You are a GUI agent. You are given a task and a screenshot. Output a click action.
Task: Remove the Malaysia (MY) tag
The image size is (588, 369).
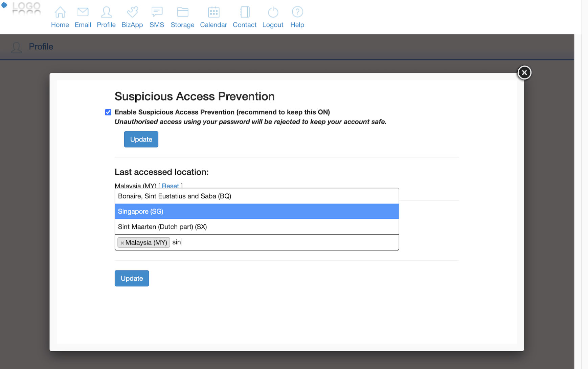point(122,243)
